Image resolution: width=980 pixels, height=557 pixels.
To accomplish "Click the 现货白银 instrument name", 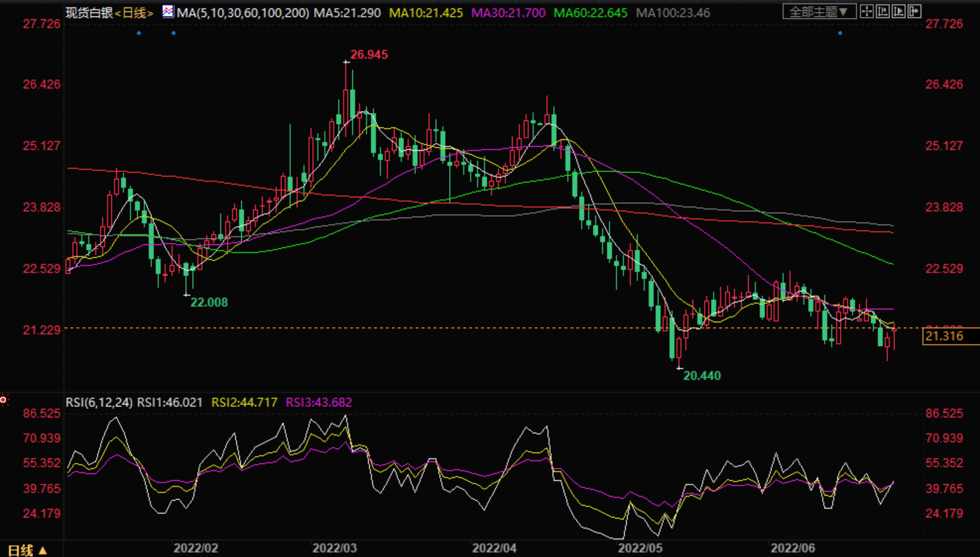I will click(89, 13).
